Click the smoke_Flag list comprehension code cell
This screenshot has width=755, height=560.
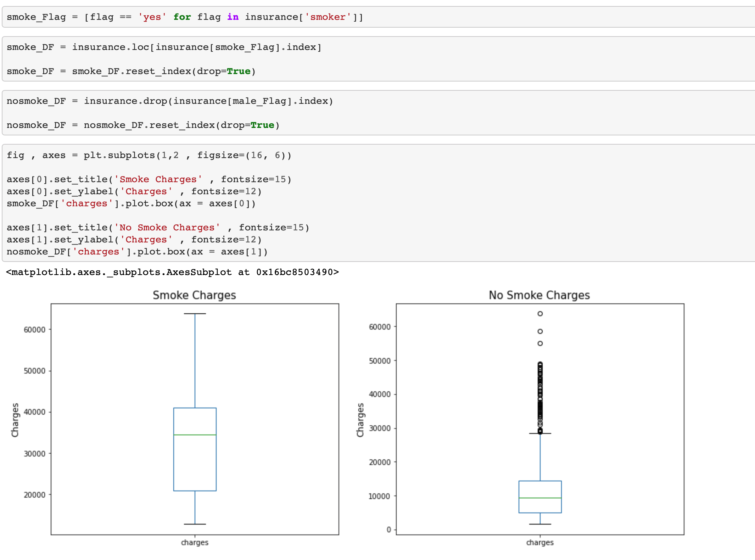tap(184, 17)
